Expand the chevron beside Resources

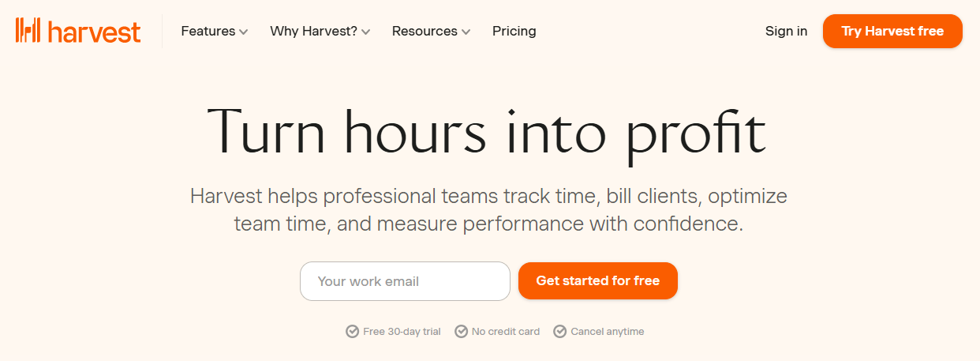click(x=466, y=32)
